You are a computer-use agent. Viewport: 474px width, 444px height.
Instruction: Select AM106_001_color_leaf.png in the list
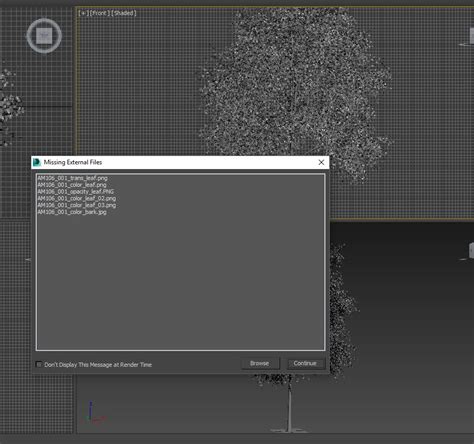click(72, 185)
